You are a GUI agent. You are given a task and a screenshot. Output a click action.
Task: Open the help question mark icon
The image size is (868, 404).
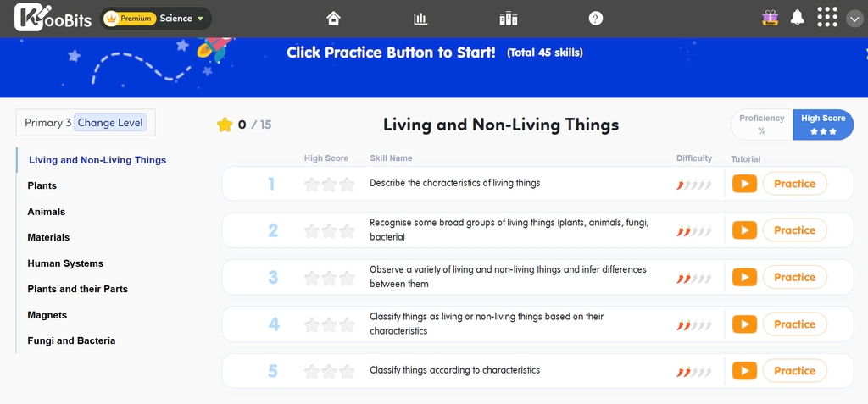point(596,18)
